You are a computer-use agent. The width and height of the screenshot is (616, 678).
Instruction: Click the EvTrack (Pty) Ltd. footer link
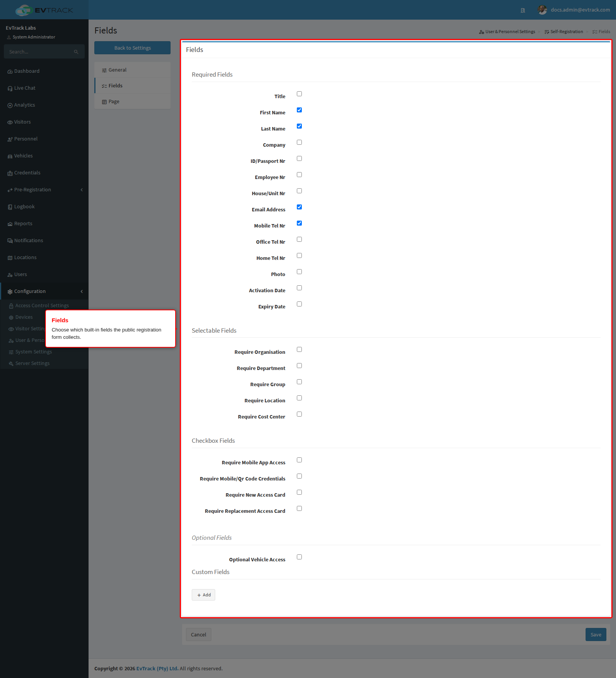click(x=157, y=669)
